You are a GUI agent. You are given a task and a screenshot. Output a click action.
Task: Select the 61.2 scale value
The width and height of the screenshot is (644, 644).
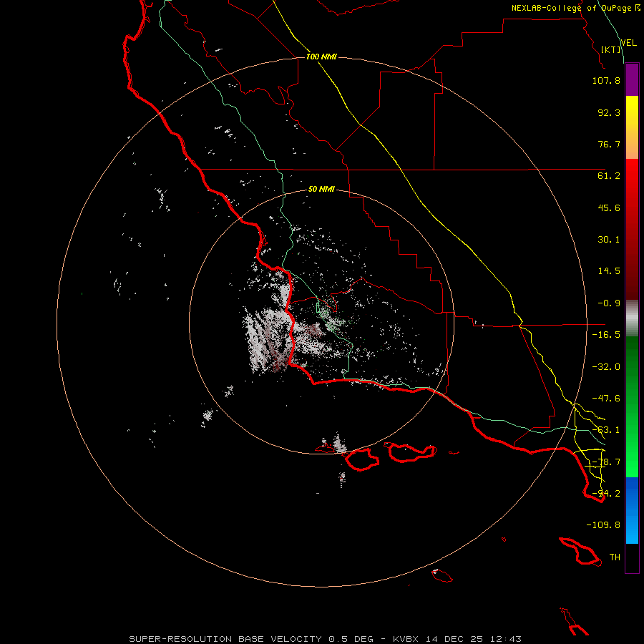609,176
